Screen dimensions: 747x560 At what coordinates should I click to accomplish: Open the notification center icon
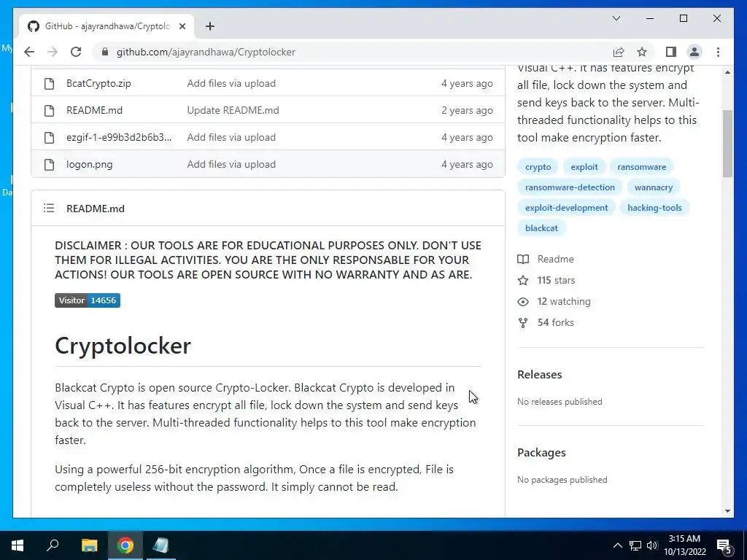[724, 545]
